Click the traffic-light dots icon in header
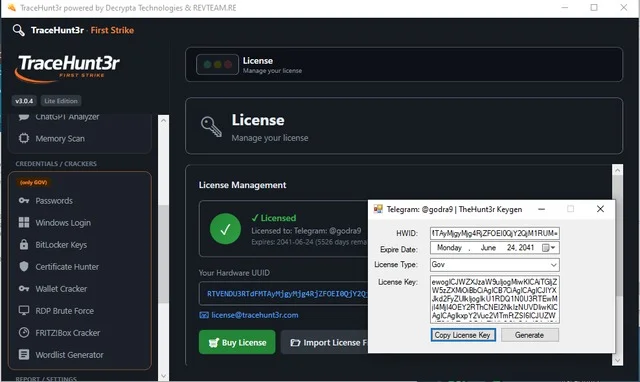The height and width of the screenshot is (382, 640). [x=217, y=64]
